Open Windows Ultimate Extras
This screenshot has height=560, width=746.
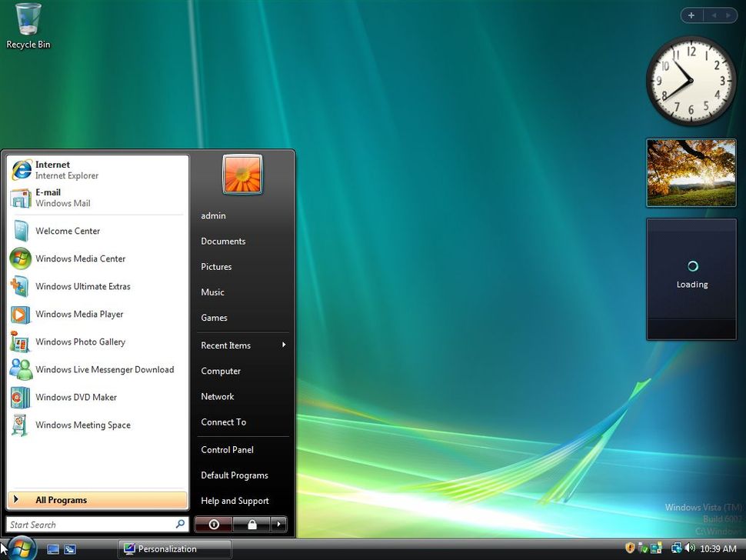click(83, 286)
